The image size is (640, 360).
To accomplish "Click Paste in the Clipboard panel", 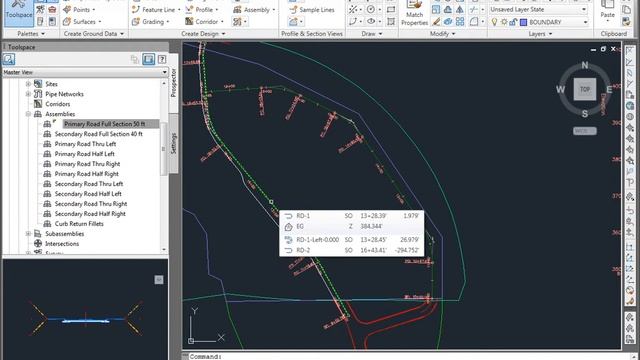I will 607,10.
